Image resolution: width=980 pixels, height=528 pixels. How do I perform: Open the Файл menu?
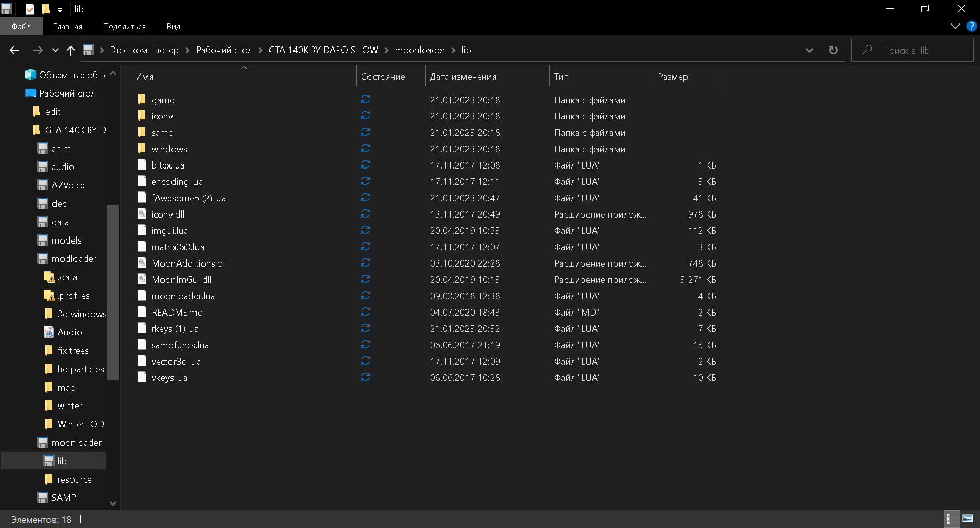21,27
